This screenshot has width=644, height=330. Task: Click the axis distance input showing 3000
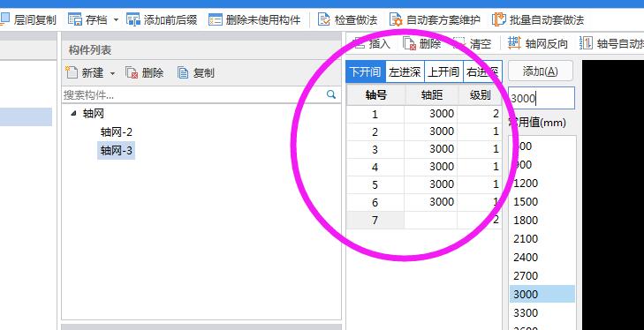coord(541,98)
